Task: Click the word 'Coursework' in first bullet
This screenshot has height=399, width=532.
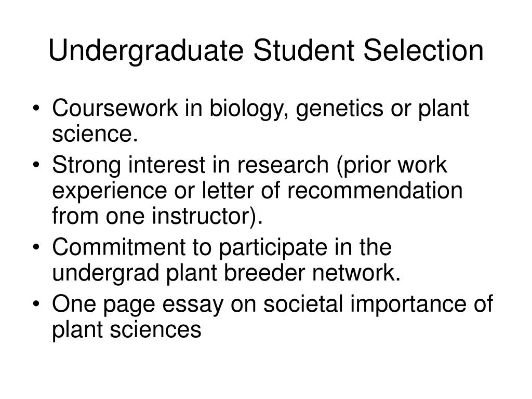Action: (115, 108)
